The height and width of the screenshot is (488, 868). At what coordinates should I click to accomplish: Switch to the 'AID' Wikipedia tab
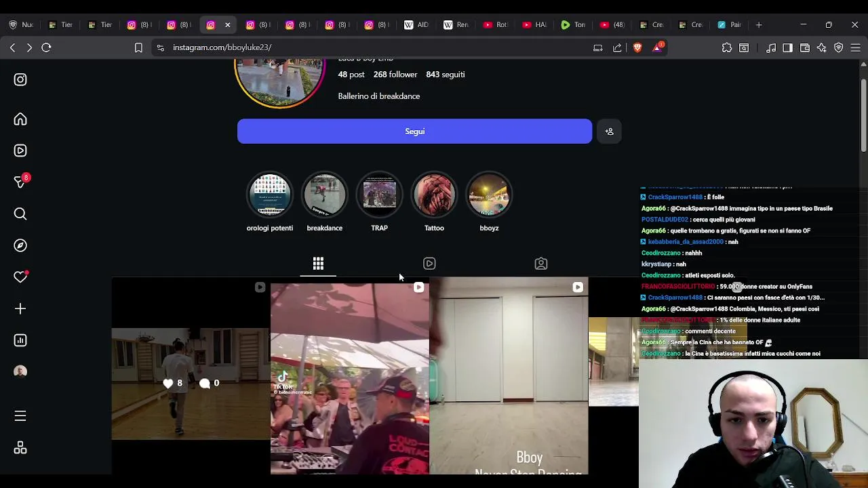[416, 25]
